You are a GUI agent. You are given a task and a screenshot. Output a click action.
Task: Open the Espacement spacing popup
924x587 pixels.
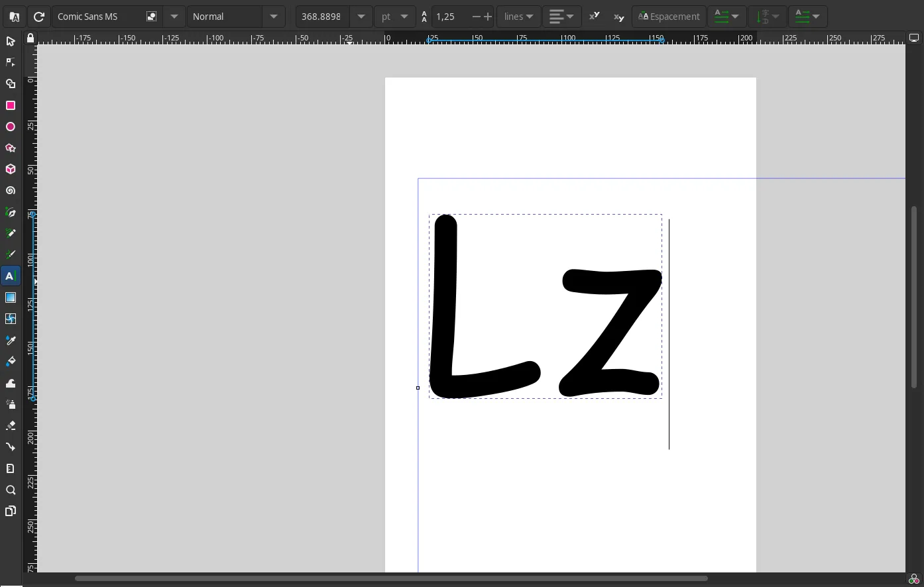coord(669,17)
